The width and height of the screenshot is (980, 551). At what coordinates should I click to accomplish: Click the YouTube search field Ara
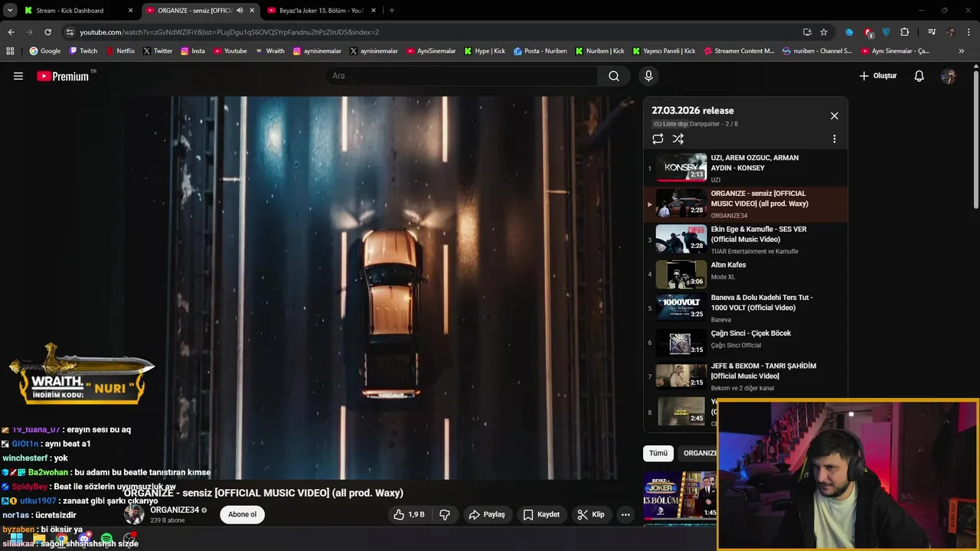(462, 76)
